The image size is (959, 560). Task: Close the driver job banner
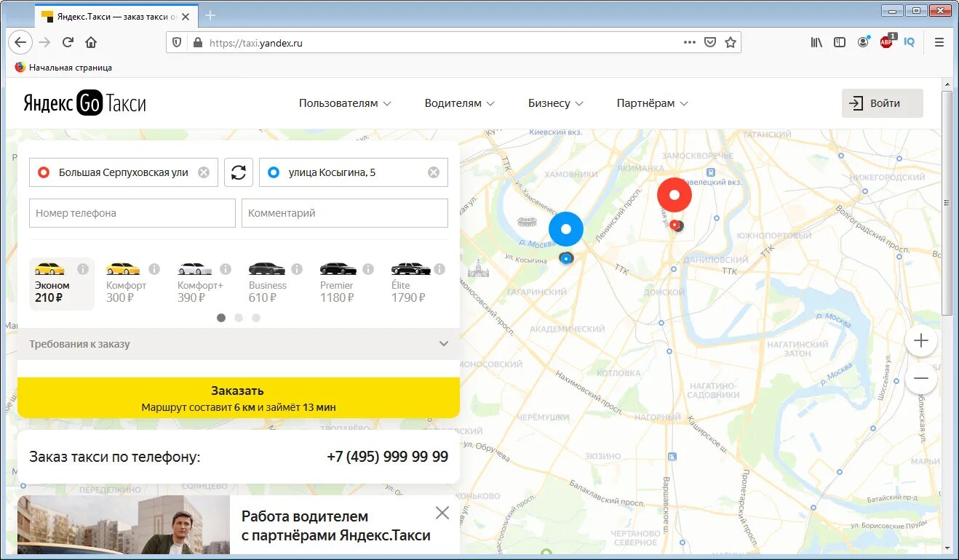click(x=442, y=513)
